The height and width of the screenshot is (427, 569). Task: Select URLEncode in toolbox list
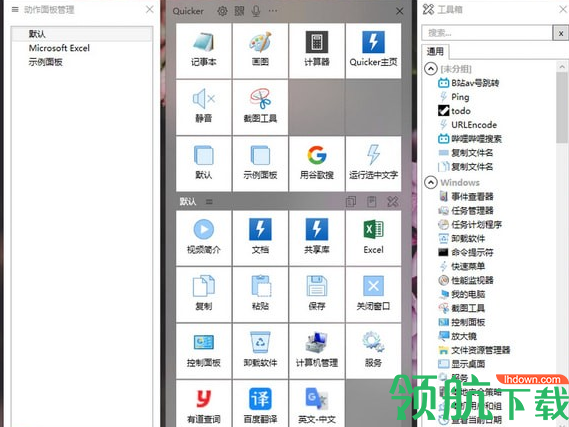tap(467, 125)
